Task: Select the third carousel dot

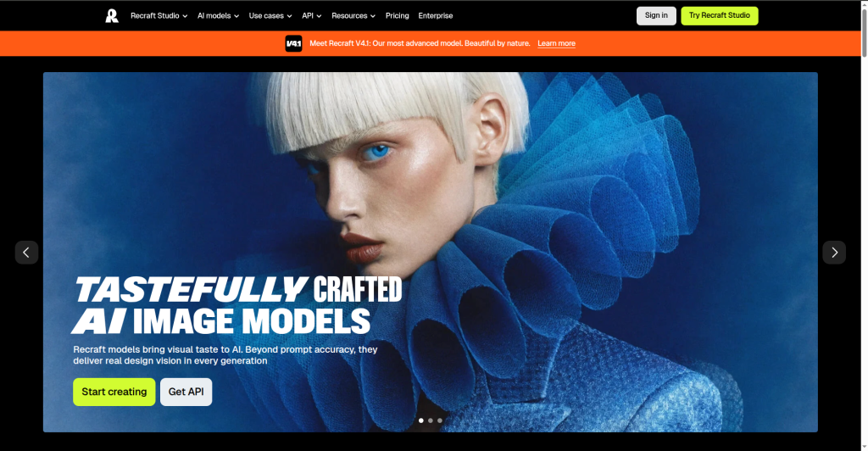Action: pos(440,420)
